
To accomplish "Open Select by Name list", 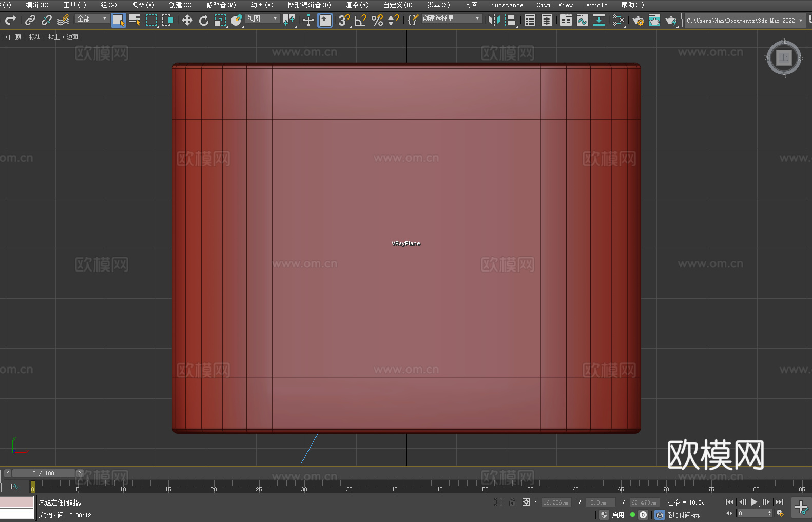I will (x=135, y=20).
